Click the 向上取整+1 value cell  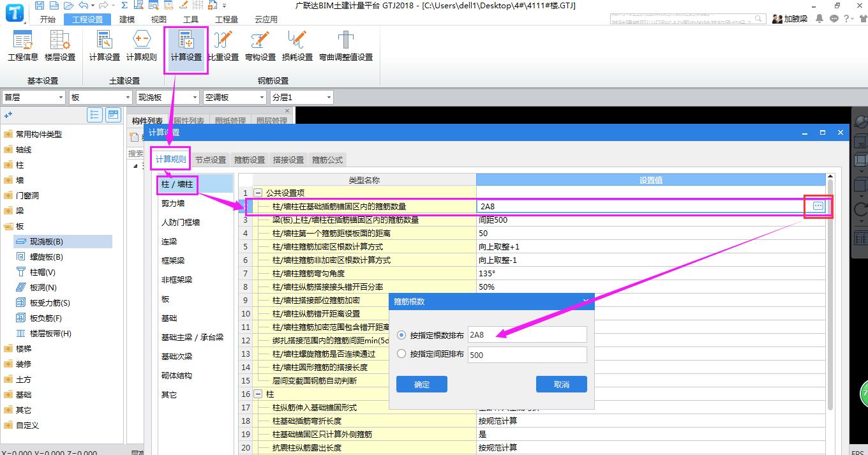[651, 246]
